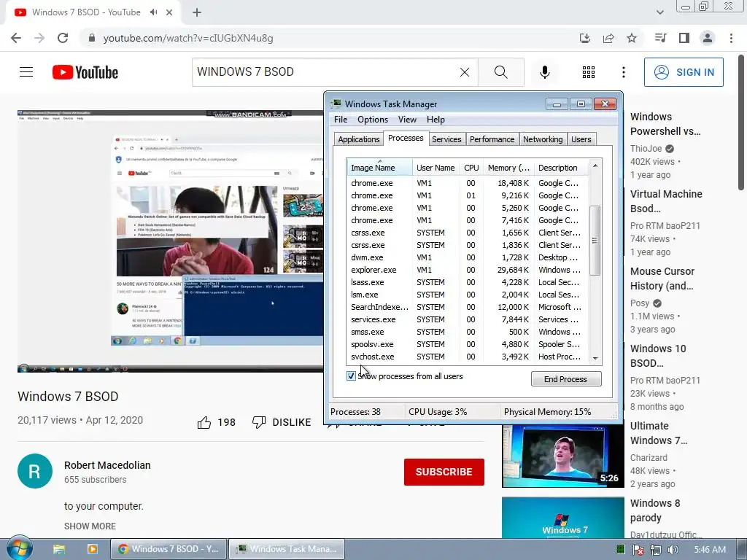The width and height of the screenshot is (747, 560).
Task: Bookmark this page with the star icon
Action: [632, 38]
